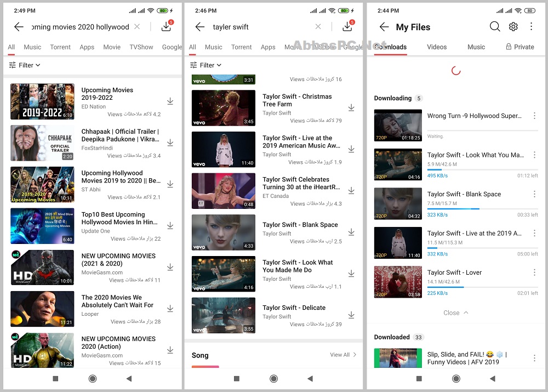Open Upcoming Movies 2019-2022 thumbnail

point(42,101)
